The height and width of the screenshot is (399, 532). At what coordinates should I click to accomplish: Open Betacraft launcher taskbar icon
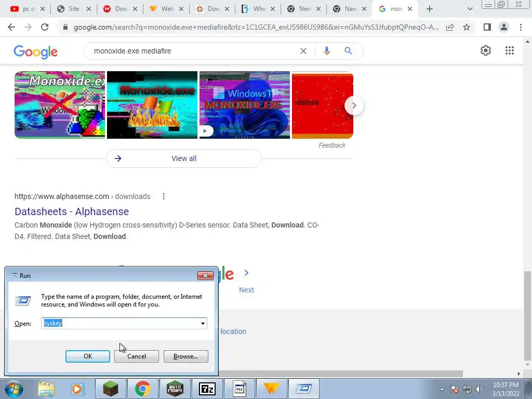click(175, 389)
